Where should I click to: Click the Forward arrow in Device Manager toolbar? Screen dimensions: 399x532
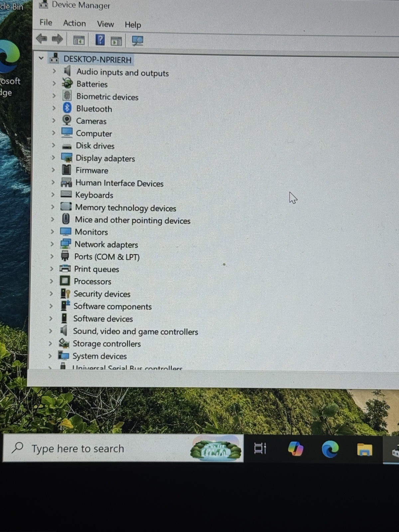pyautogui.click(x=58, y=39)
